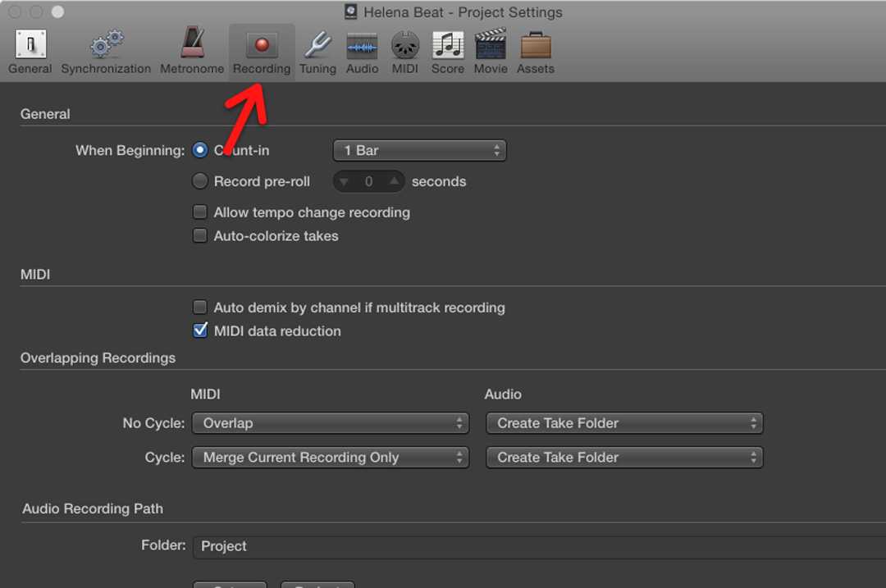The width and height of the screenshot is (886, 588).
Task: Enable Allow tempo change recording checkbox
Action: tap(199, 212)
